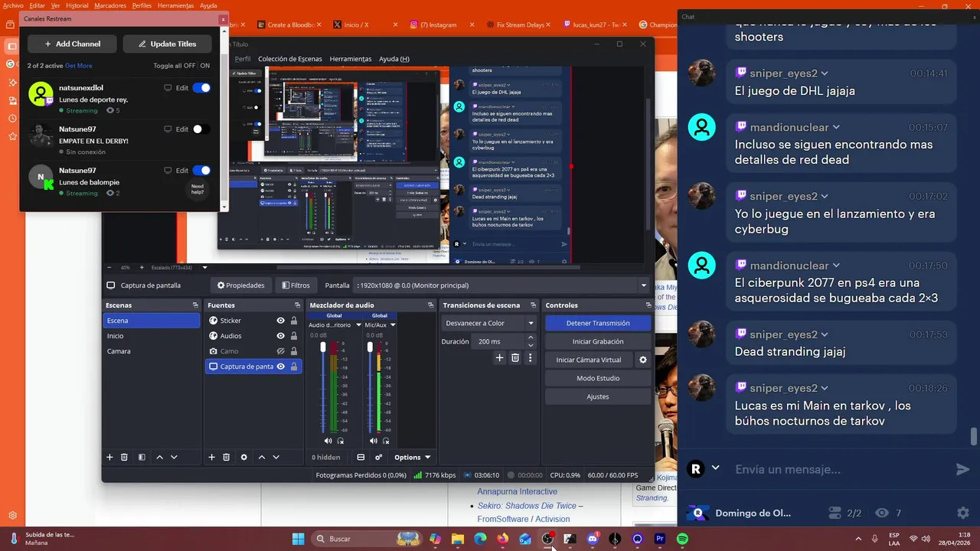Switch audio mixer layout icon

(361, 457)
